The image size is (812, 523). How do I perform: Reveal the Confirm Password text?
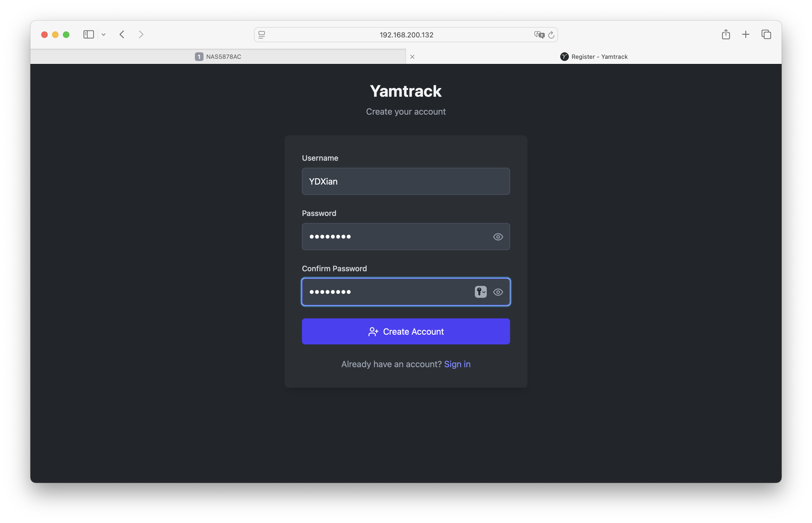click(498, 292)
